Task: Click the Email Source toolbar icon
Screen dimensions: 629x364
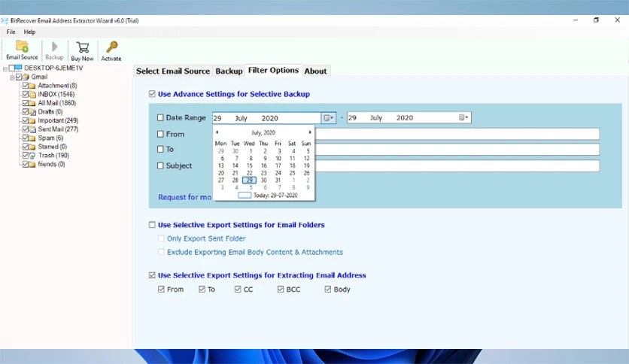Action: [x=22, y=50]
